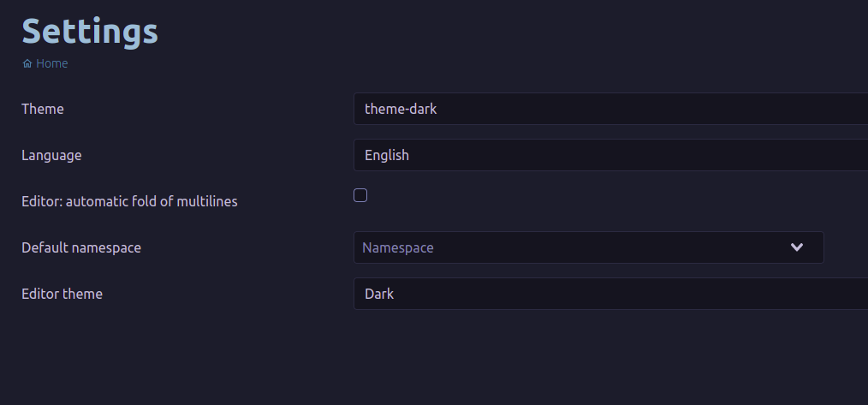Click the 'Dark' value in Editor theme
Screen dimensions: 868x405
(379, 294)
